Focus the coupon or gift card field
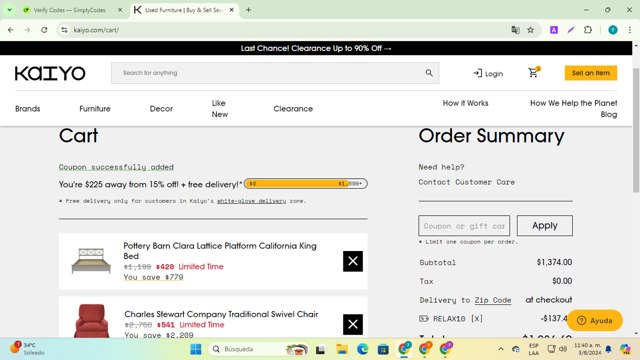The image size is (640, 360). click(464, 225)
